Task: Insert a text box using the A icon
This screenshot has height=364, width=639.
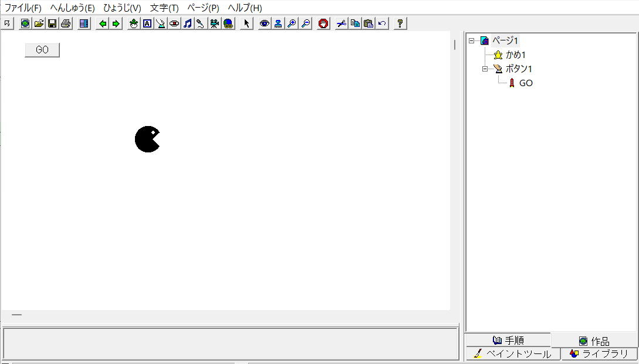Action: tap(147, 23)
